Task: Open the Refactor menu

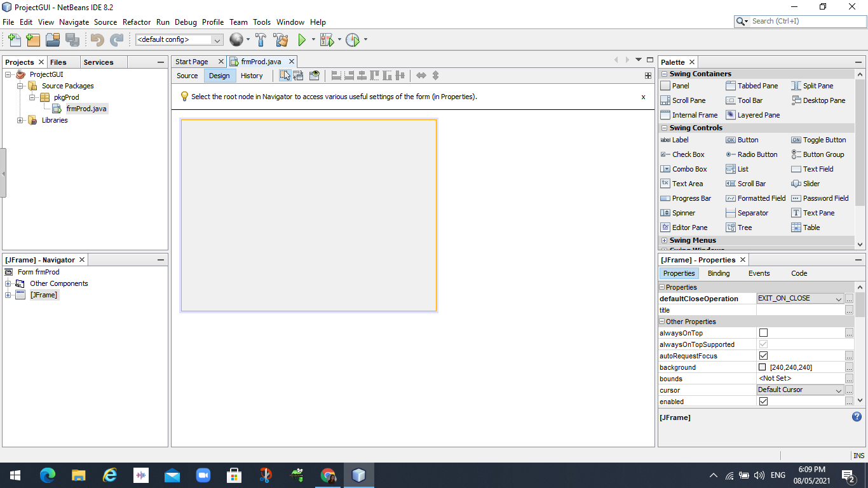Action: tap(137, 22)
